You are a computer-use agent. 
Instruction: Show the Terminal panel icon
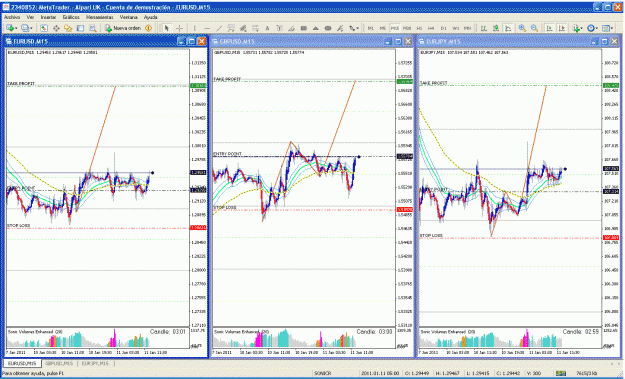click(80, 28)
